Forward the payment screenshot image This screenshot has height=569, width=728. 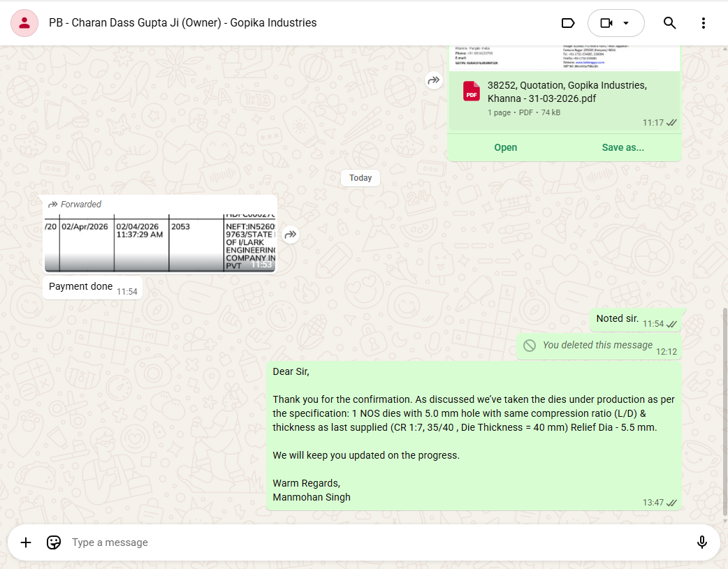pyautogui.click(x=291, y=235)
